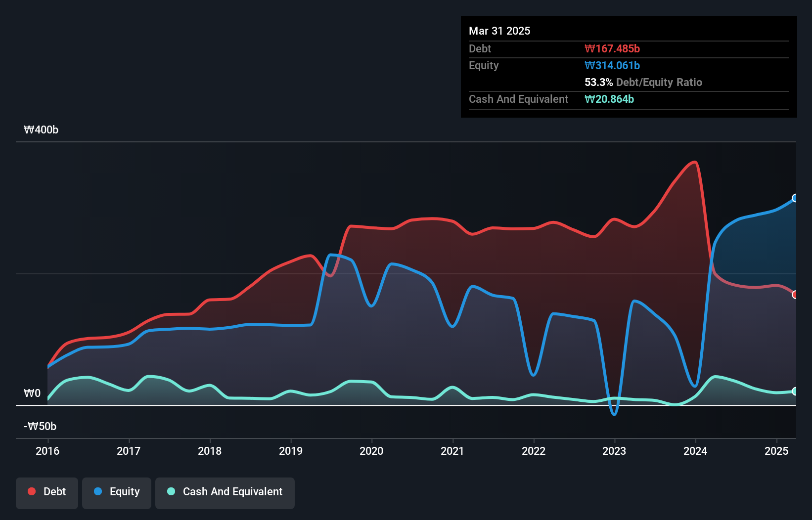Click the blue Equity legend dot
Viewport: 812px width, 520px height.
[98, 491]
